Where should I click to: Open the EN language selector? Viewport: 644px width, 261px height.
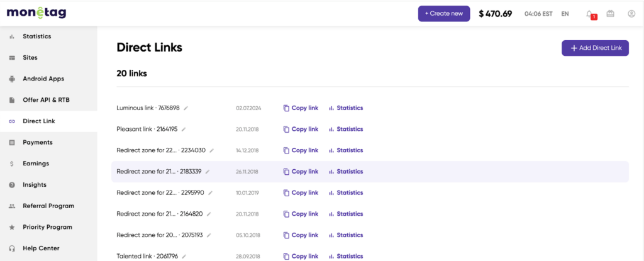(x=565, y=14)
